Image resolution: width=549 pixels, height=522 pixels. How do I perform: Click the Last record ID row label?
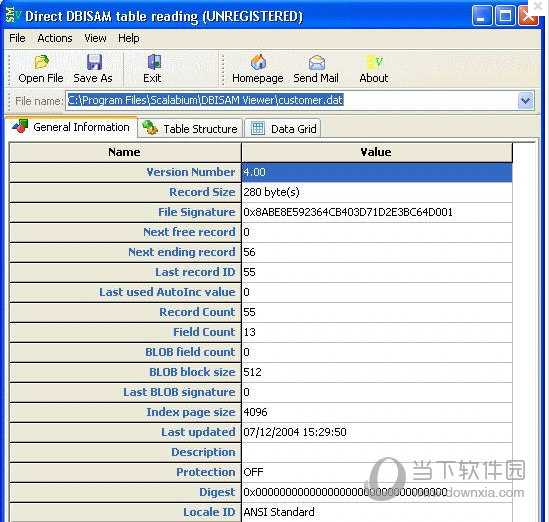click(x=125, y=272)
